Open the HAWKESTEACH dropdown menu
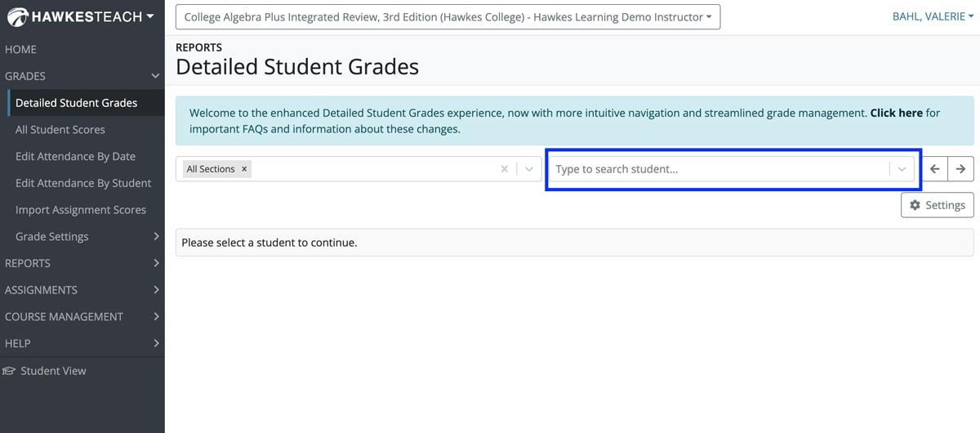The image size is (980, 433). 81,16
